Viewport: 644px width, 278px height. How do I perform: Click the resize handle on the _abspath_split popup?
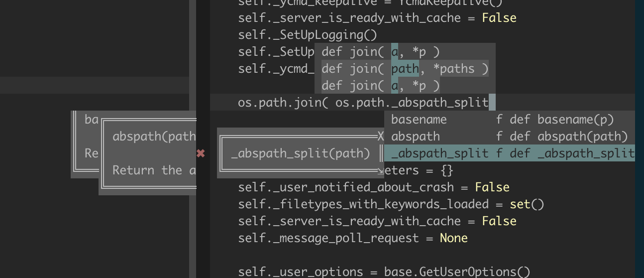tap(381, 171)
